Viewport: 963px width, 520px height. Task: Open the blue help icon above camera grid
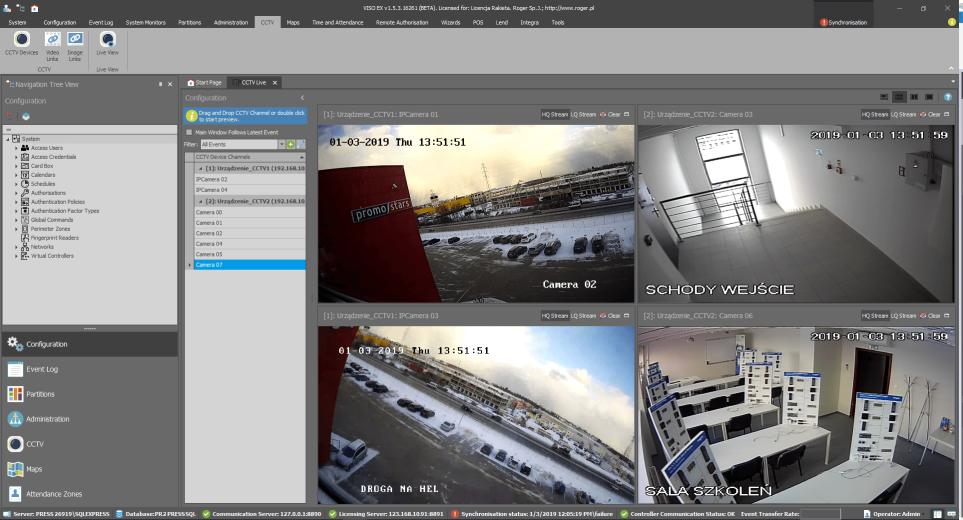(948, 97)
